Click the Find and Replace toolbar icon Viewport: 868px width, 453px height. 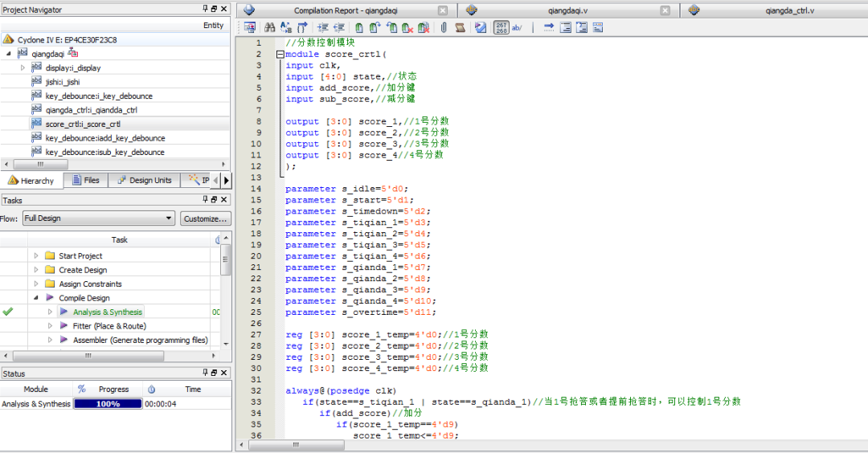click(285, 27)
